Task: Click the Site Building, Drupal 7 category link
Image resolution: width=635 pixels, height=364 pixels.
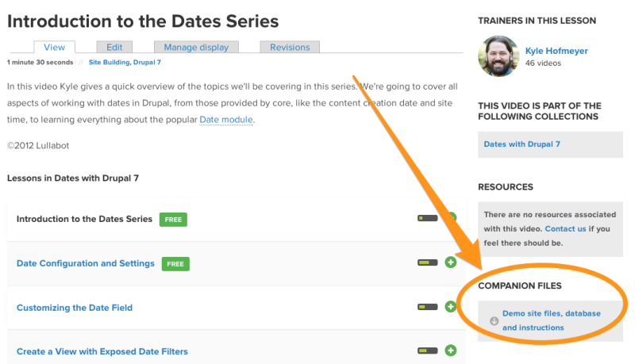Action: click(125, 63)
